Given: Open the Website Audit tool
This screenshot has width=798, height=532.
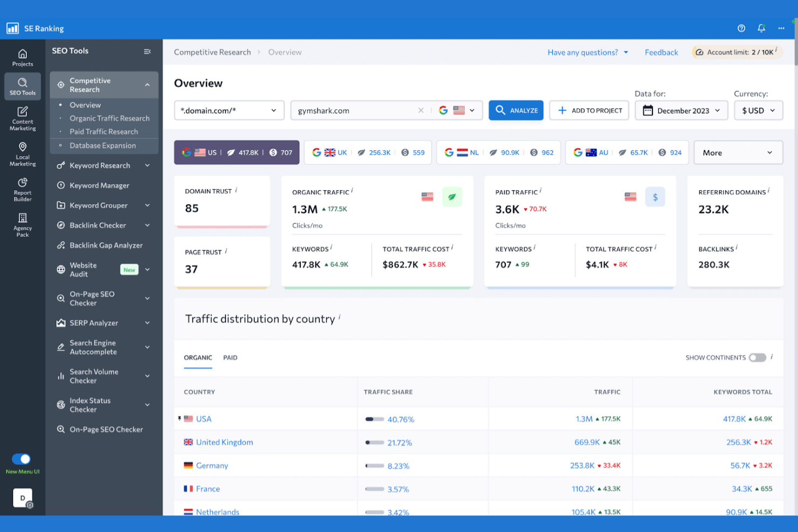Looking at the screenshot, I should (x=84, y=269).
